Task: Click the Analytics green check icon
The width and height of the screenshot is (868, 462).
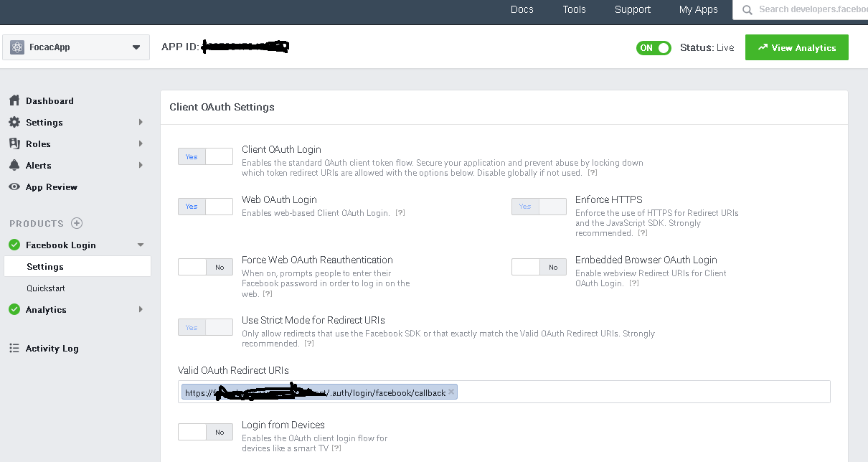Action: (x=14, y=309)
